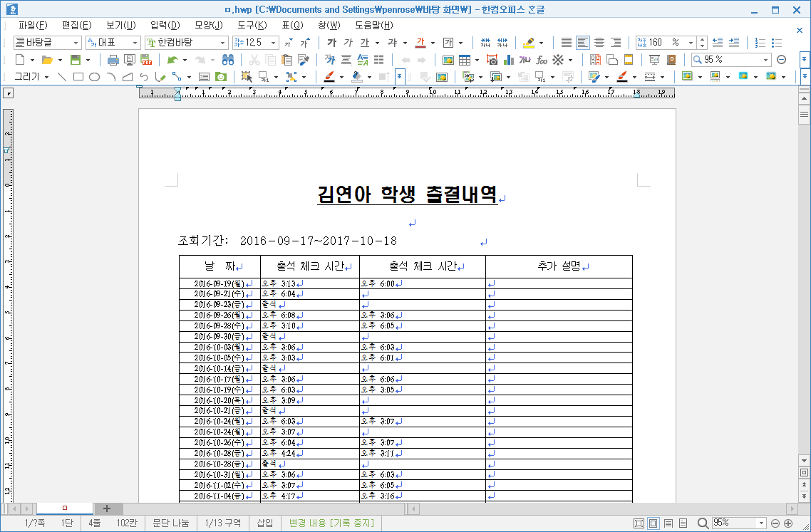Click the bulleted list icon

click(x=776, y=43)
